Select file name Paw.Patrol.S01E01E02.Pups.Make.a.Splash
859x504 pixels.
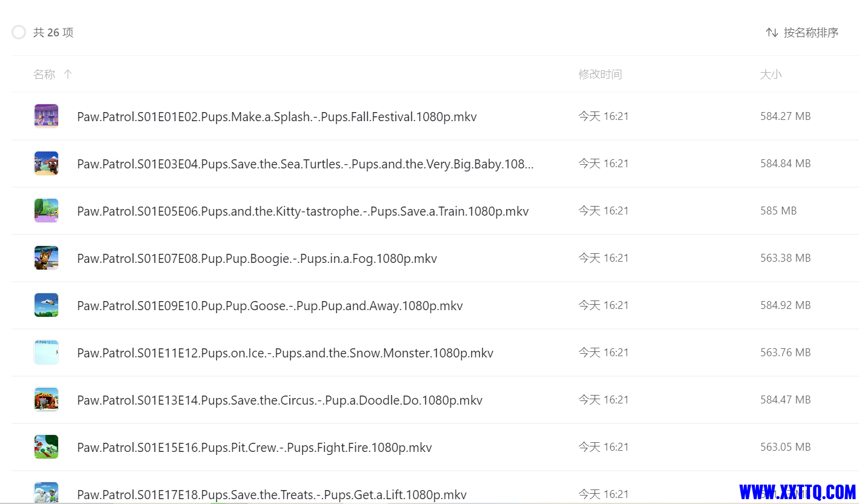tap(277, 116)
